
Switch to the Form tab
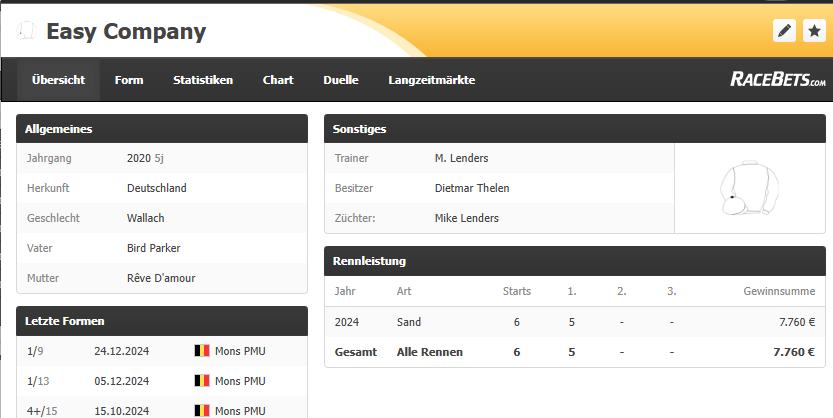click(129, 80)
